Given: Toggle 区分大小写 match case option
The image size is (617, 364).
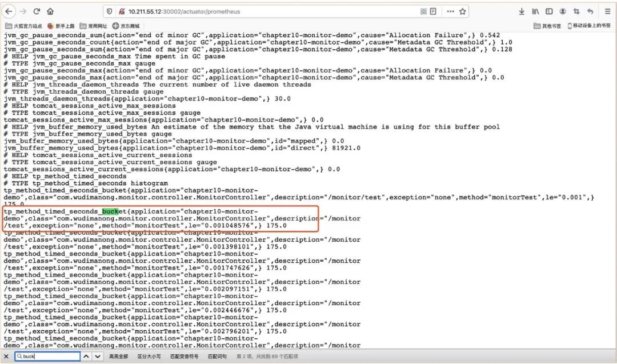Looking at the screenshot, I should coord(149,357).
